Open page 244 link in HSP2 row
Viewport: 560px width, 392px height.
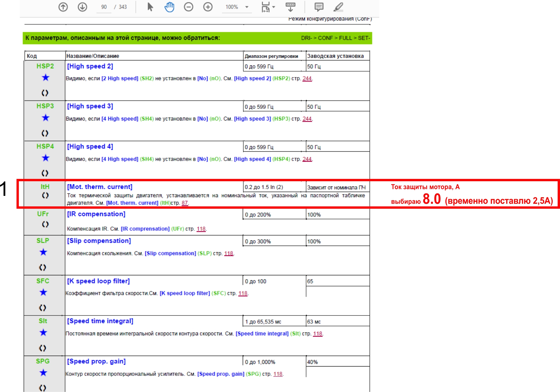[x=307, y=79]
